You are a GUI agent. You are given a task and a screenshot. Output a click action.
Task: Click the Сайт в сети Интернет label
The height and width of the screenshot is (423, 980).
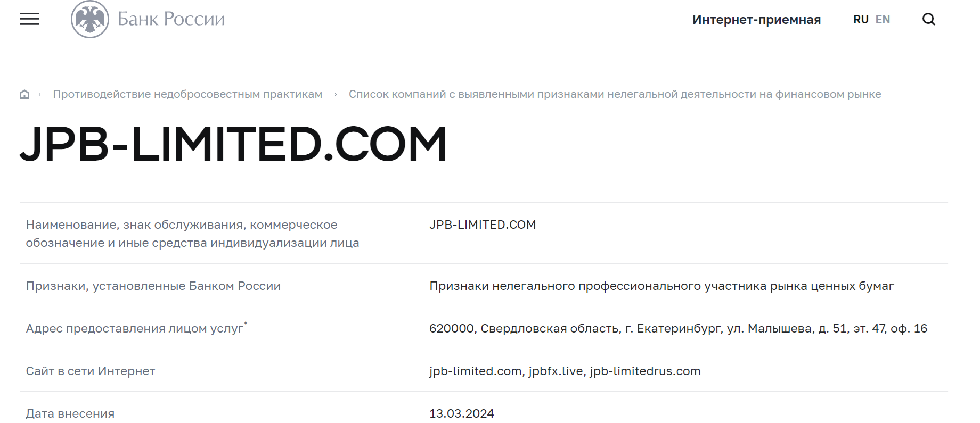tap(91, 371)
